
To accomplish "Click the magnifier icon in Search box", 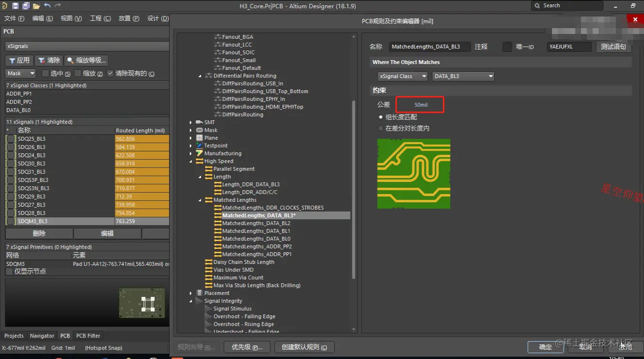I will tap(537, 6).
